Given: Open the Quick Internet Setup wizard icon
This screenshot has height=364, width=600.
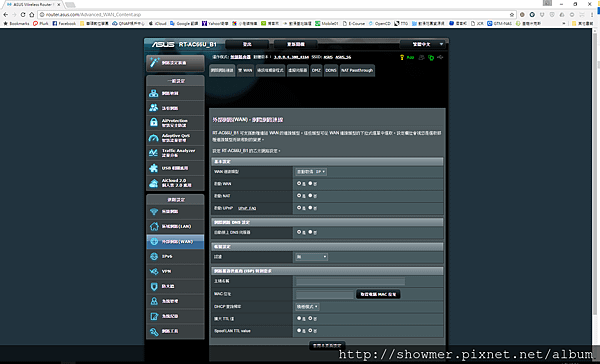Looking at the screenshot, I should pyautogui.click(x=155, y=62).
